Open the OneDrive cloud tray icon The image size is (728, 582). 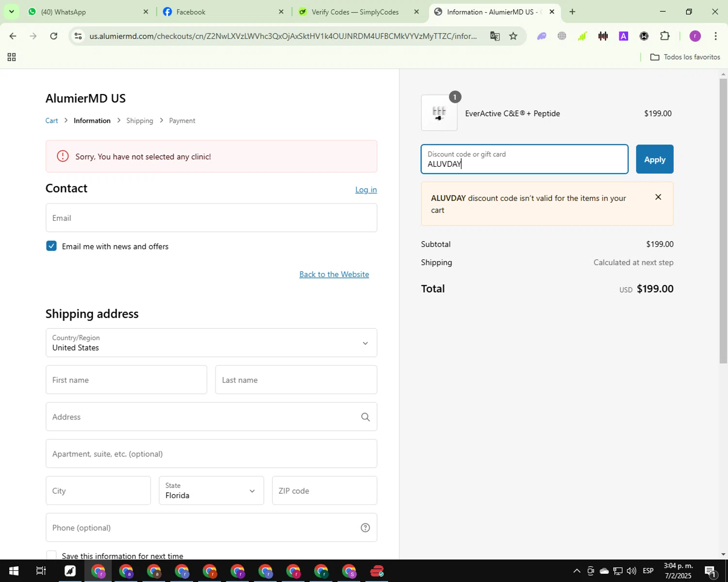(604, 571)
